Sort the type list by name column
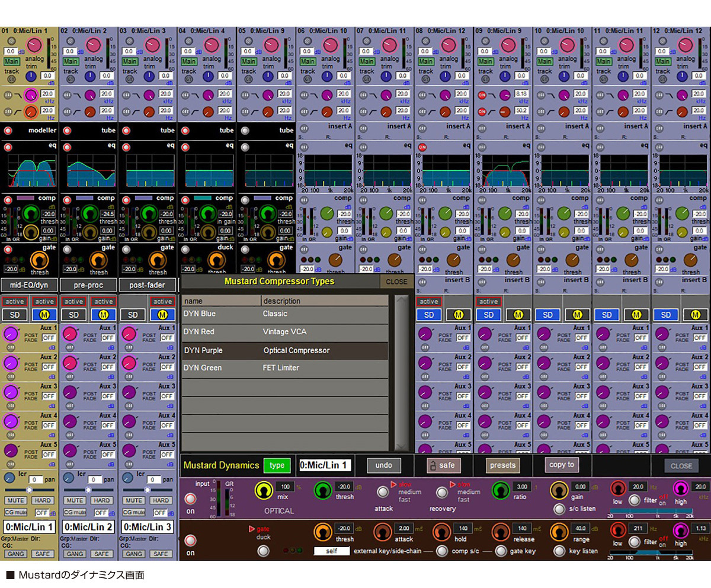711x588 pixels. pyautogui.click(x=221, y=301)
